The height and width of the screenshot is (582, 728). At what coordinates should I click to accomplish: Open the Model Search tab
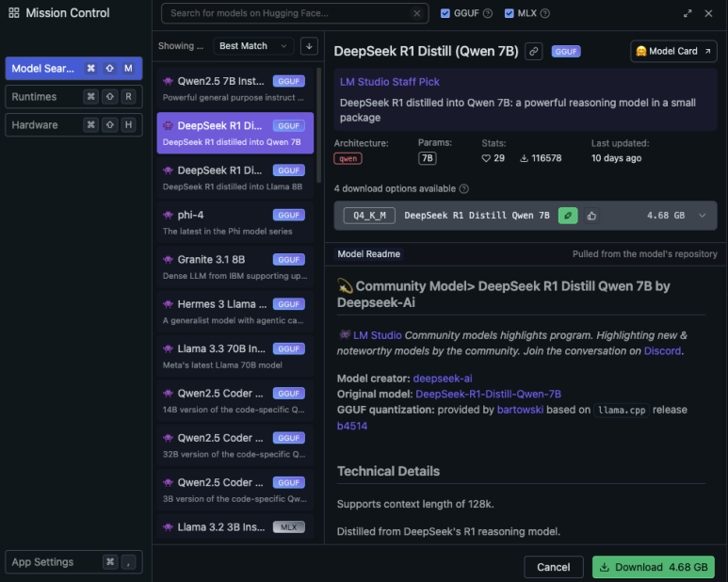tap(73, 69)
